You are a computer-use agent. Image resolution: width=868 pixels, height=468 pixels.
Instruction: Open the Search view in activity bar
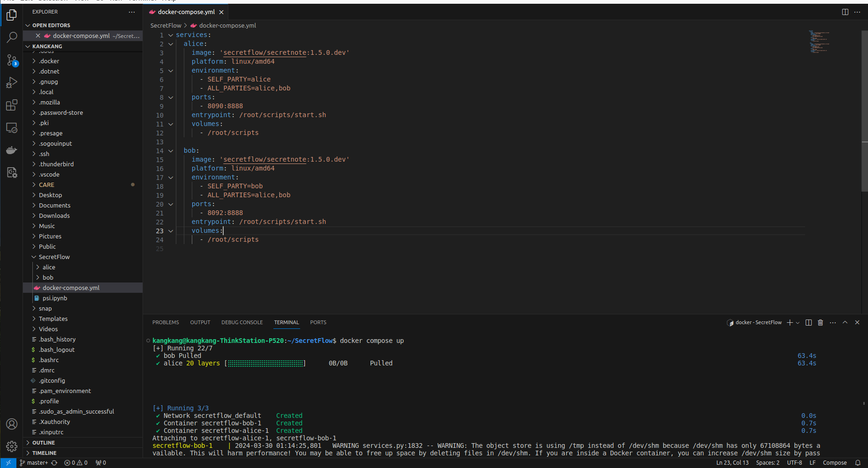click(12, 37)
